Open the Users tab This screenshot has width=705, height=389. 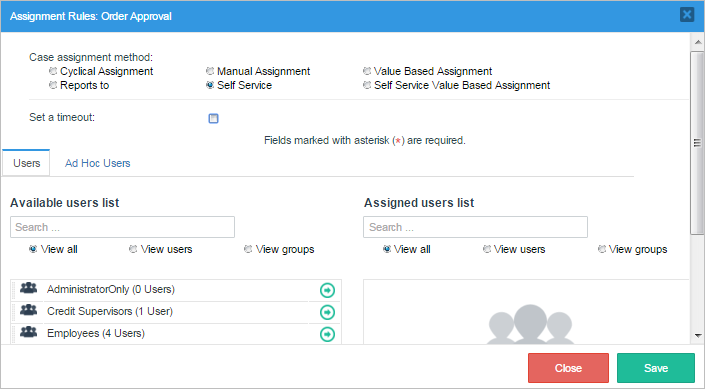coord(27,163)
